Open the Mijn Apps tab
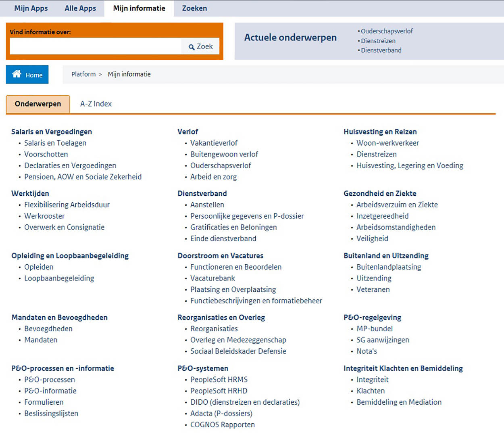 point(31,8)
